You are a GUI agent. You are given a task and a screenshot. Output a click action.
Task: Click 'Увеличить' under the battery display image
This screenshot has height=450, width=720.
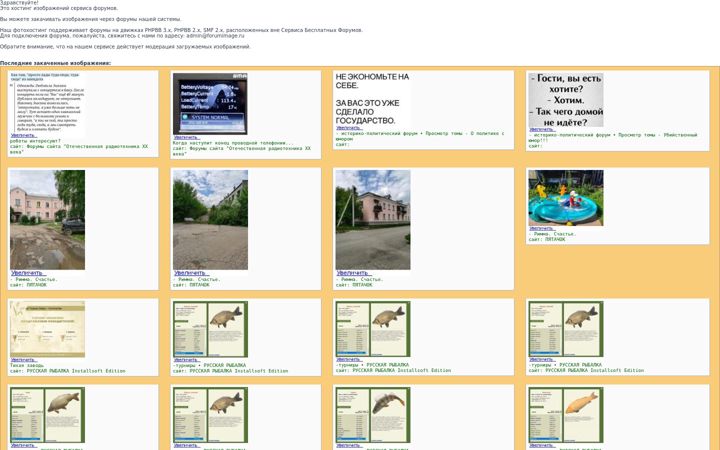tap(186, 137)
